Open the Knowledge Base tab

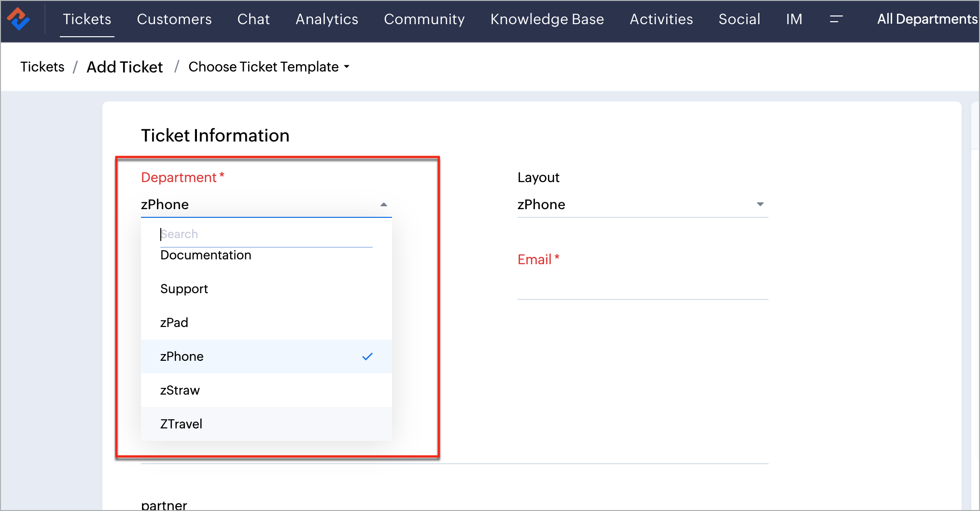(x=547, y=19)
